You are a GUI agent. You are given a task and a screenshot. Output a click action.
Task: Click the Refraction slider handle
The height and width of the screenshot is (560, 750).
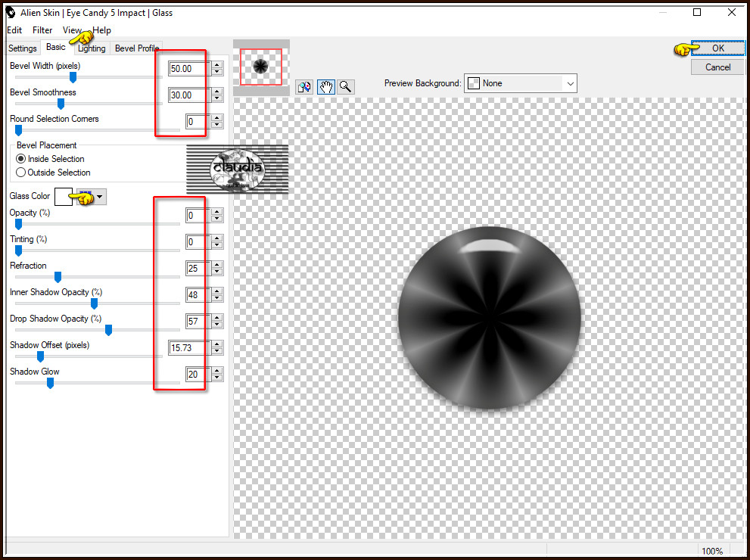[x=58, y=277]
